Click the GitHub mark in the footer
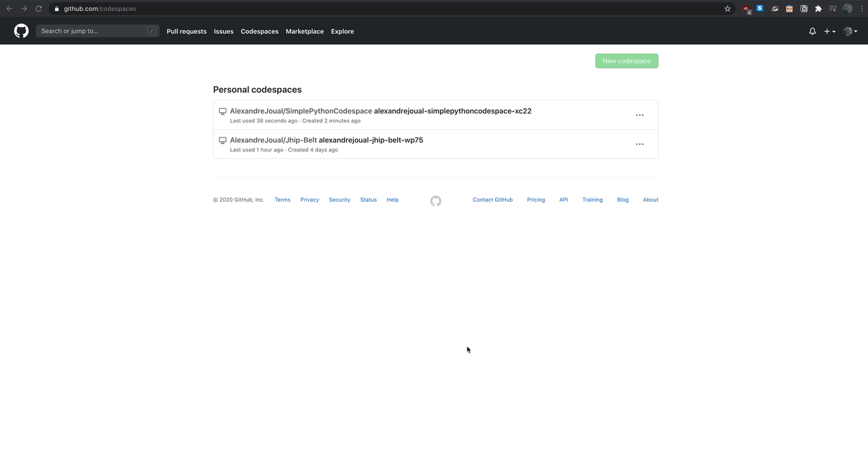This screenshot has height=459, width=868. pyautogui.click(x=435, y=201)
